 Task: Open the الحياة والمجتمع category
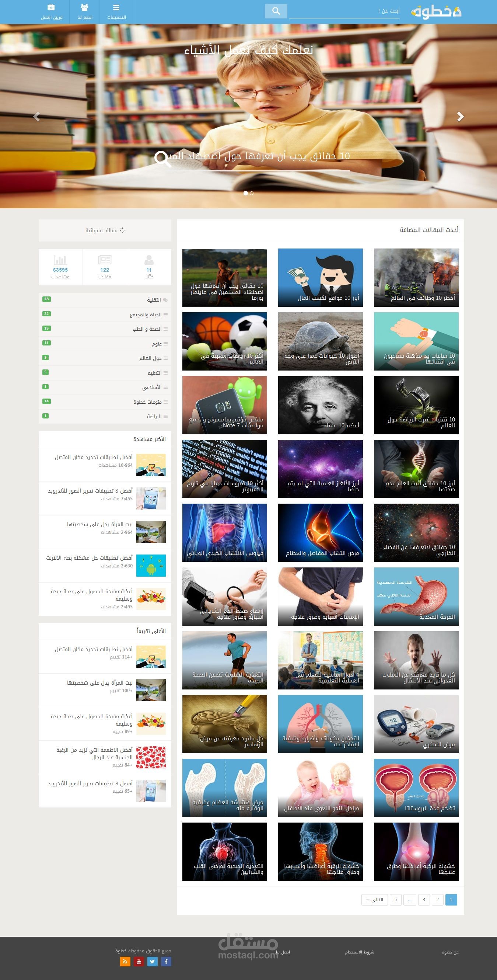click(105, 314)
